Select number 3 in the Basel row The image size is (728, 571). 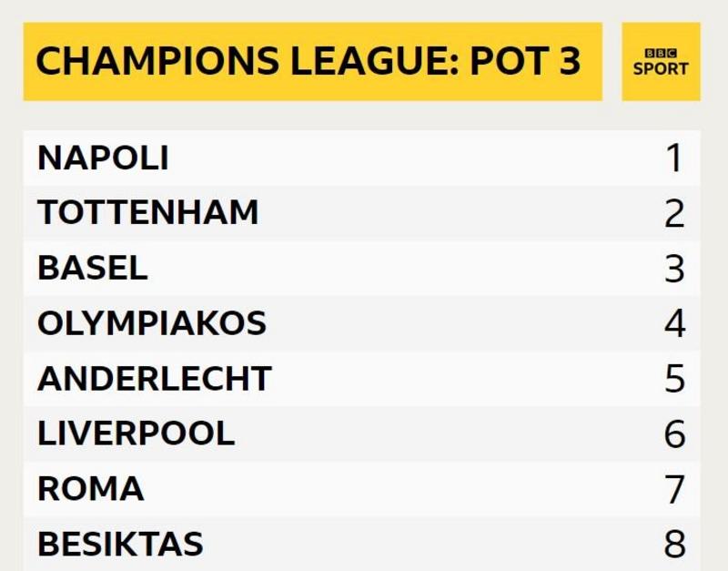tap(674, 269)
